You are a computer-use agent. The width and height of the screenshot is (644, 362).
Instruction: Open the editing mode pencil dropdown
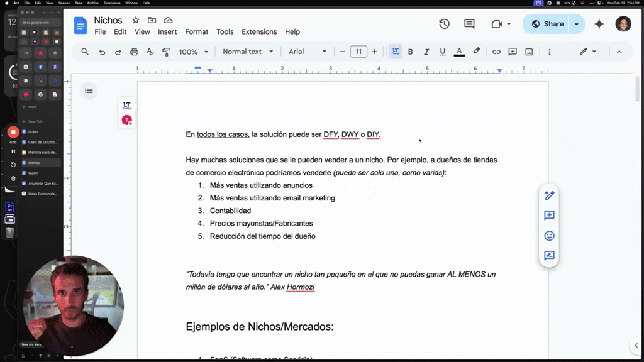coord(588,52)
